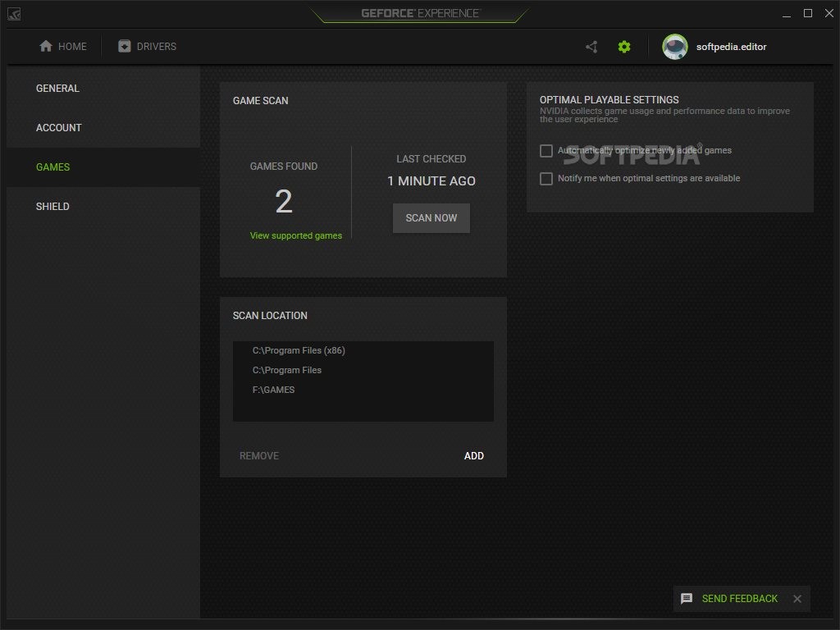Click SEND FEEDBACK link
Image resolution: width=840 pixels, height=630 pixels.
pos(739,598)
